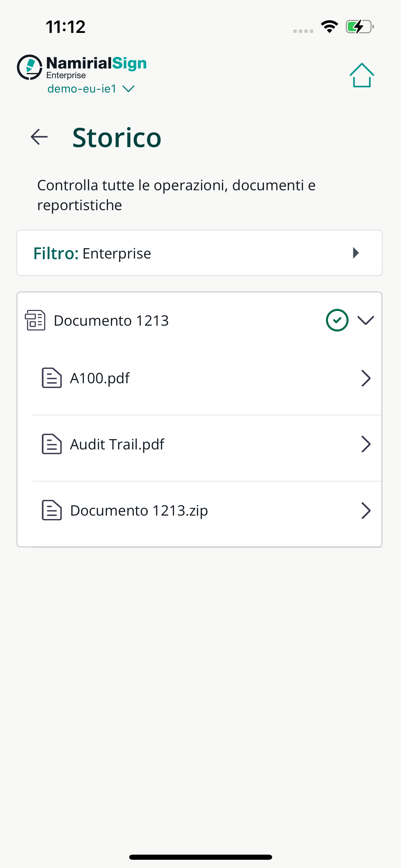Screen dimensions: 401x868
Task: Tap the chevron next to Documento 1213.zip
Action: pos(366,511)
